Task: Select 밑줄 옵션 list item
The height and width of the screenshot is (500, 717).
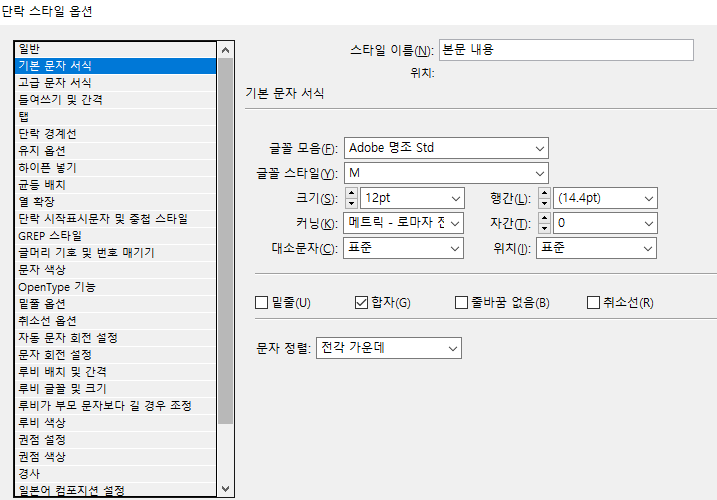Action: point(115,304)
